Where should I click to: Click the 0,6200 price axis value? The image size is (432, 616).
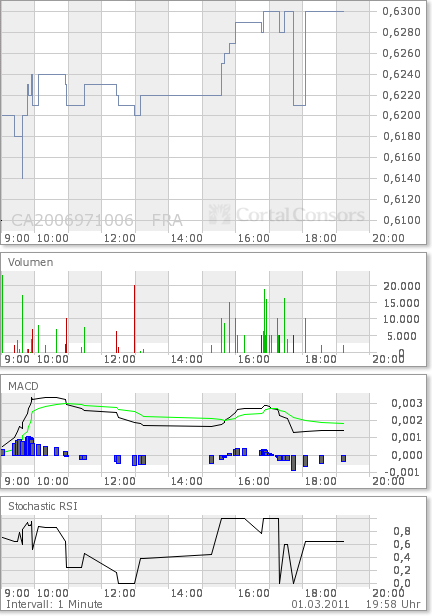tap(401, 115)
